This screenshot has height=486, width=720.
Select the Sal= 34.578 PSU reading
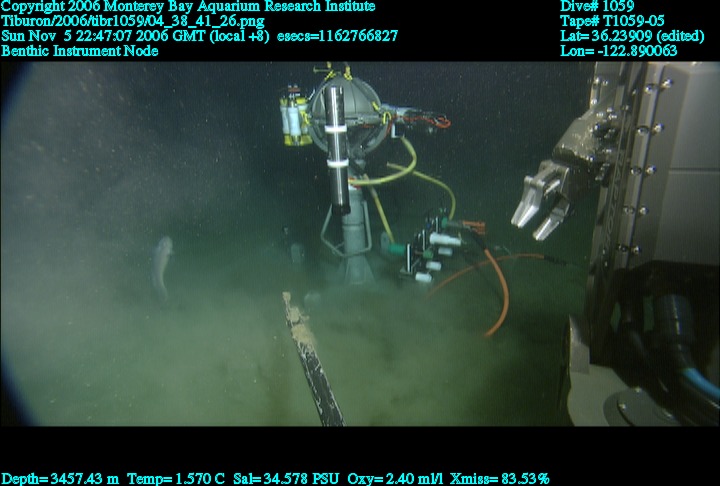click(x=286, y=479)
